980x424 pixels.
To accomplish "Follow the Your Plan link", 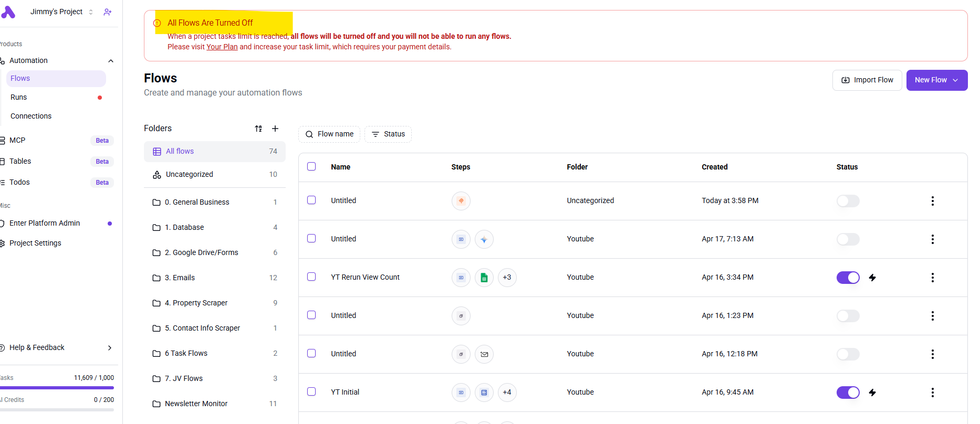I will (x=222, y=47).
